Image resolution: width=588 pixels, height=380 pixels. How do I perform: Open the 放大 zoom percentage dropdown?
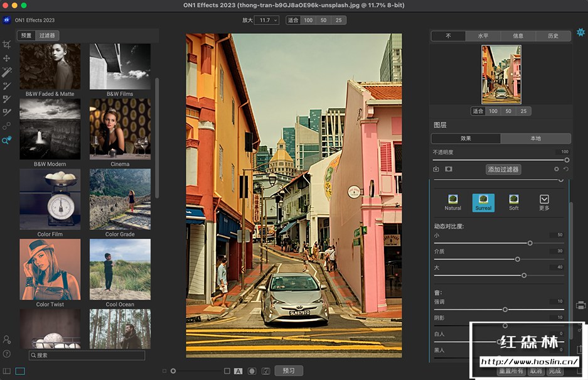click(267, 20)
